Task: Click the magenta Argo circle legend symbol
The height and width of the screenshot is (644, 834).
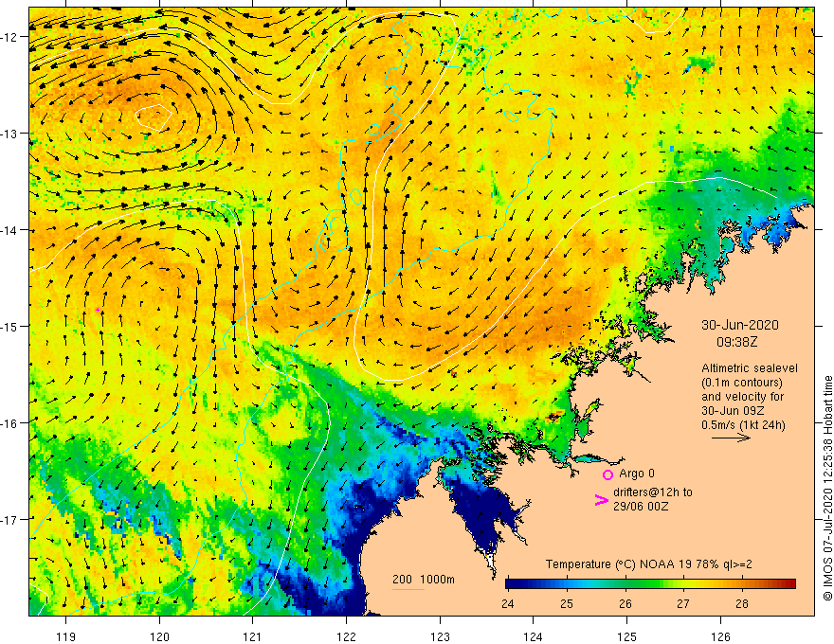Action: point(607,474)
